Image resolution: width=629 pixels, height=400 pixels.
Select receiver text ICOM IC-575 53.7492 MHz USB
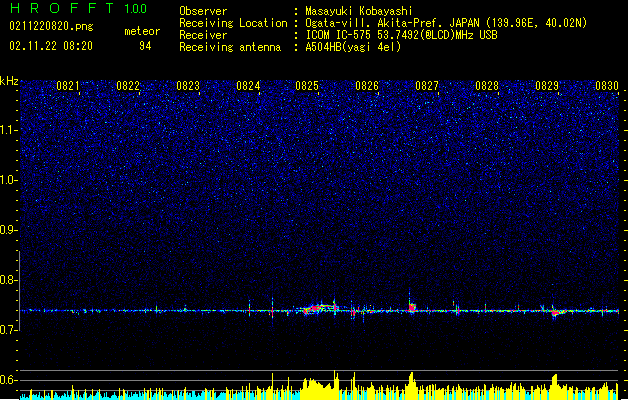401,35
